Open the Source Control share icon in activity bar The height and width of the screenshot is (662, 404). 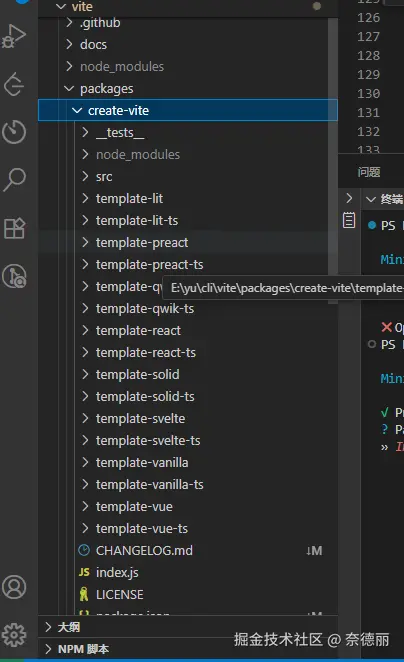coord(14,84)
